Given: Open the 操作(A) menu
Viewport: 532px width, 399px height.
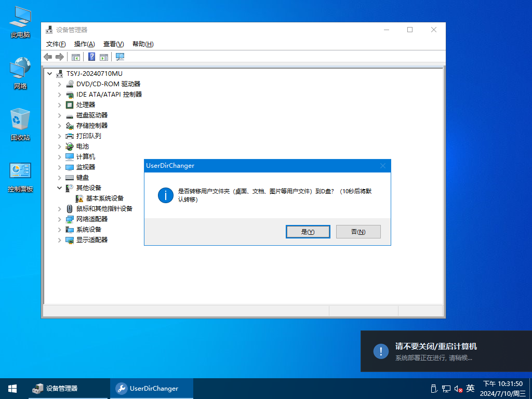Looking at the screenshot, I should point(84,44).
